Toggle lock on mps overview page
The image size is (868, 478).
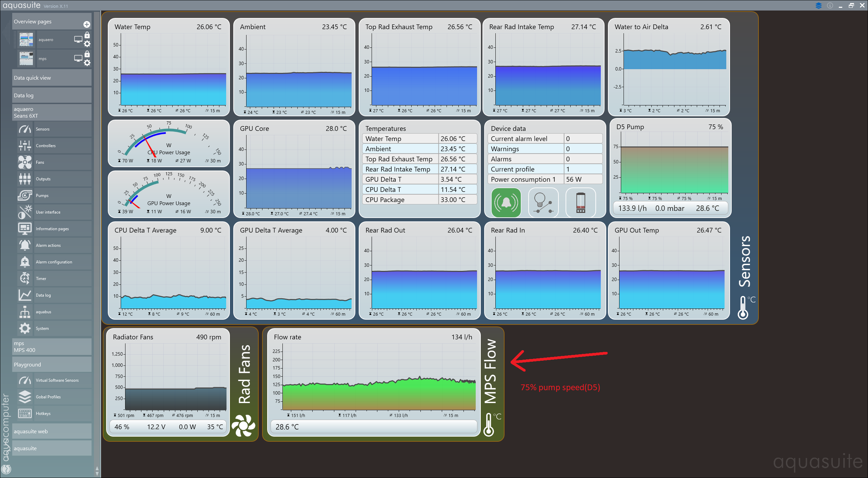click(x=87, y=54)
